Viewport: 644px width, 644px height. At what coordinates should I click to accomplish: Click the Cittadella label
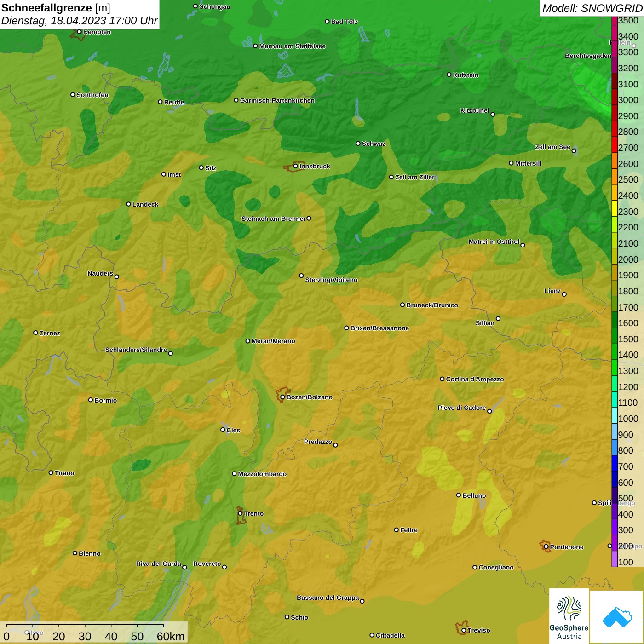390,635
